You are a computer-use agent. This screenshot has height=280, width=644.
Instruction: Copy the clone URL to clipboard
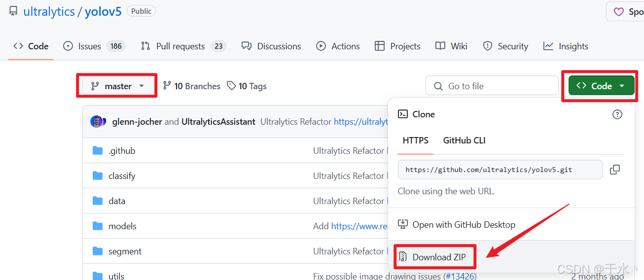(x=614, y=170)
